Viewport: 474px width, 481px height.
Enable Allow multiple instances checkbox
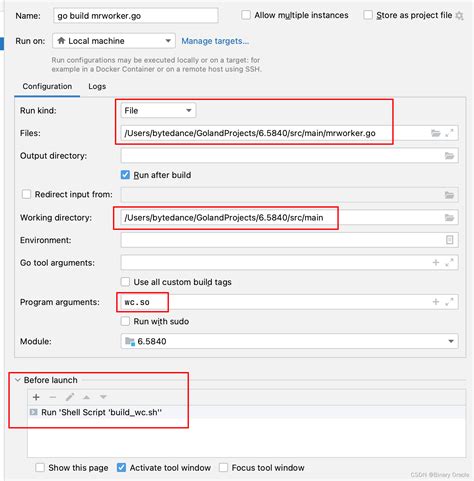pyautogui.click(x=246, y=15)
